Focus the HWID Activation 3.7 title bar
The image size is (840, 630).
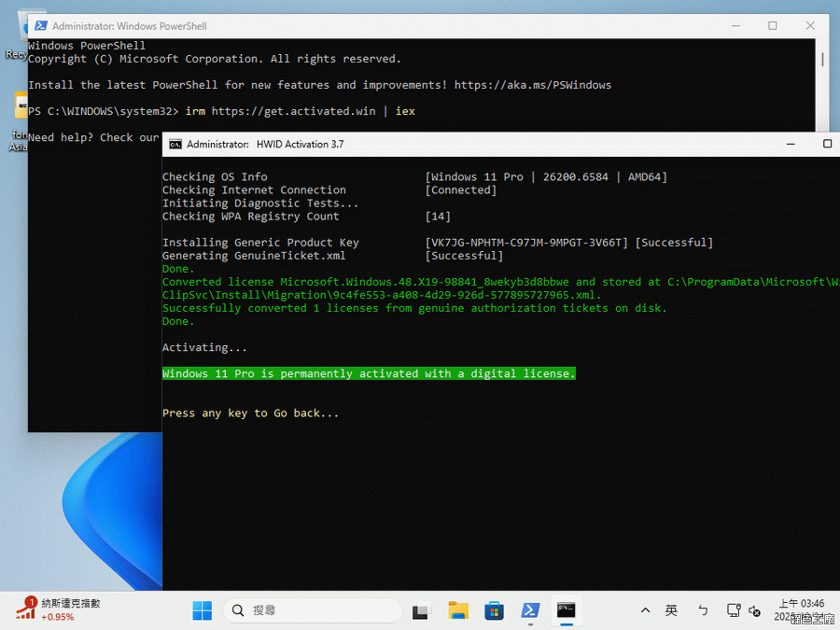[467, 145]
